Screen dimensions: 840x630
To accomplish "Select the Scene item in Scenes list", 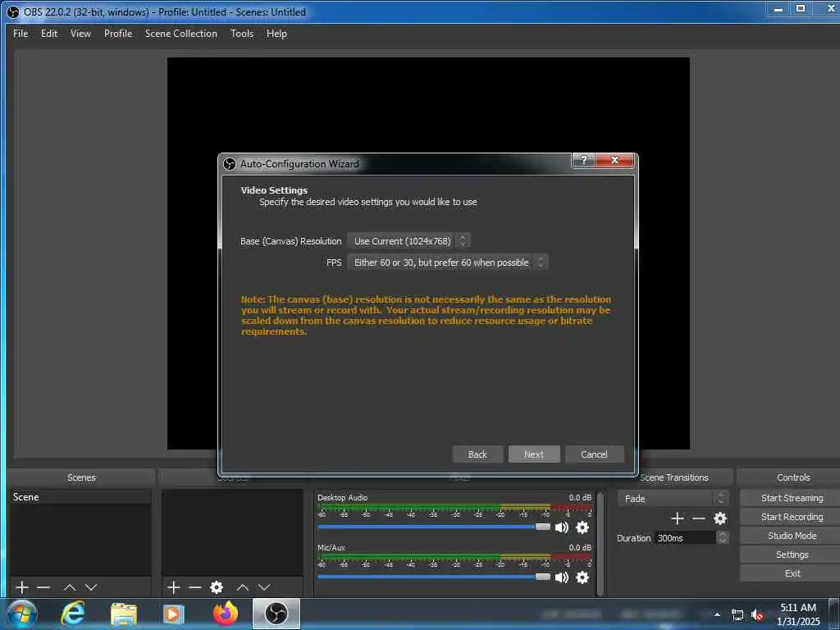I will pyautogui.click(x=81, y=497).
